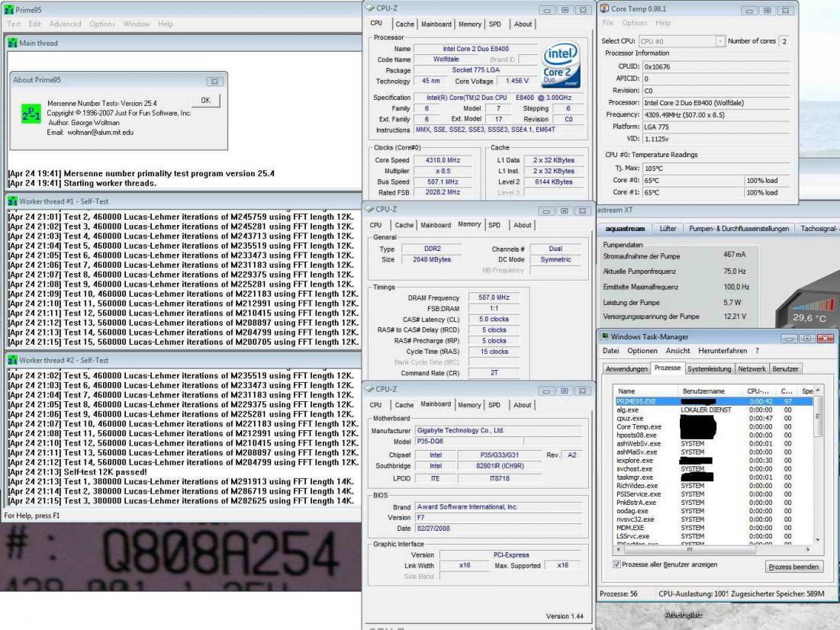This screenshot has width=840, height=630.
Task: Click the Prozess beenden button
Action: coord(793,567)
